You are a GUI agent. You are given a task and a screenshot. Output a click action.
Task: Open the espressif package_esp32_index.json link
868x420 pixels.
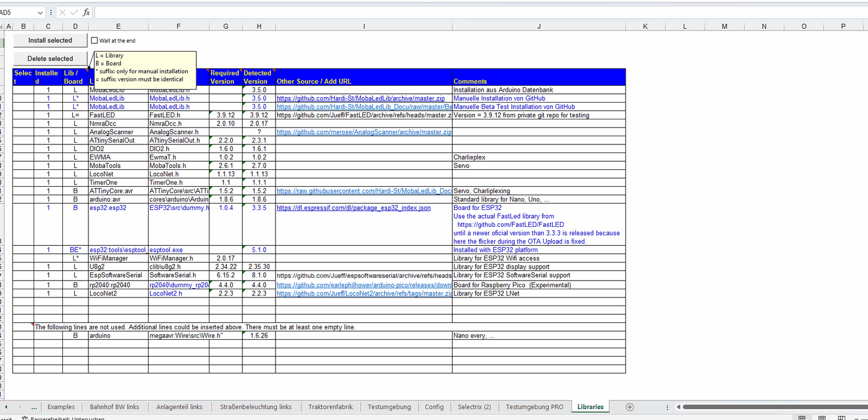[354, 208]
